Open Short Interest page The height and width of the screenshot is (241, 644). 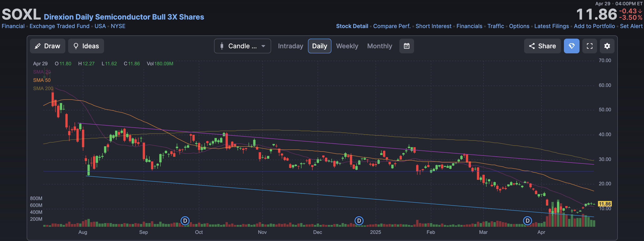433,26
